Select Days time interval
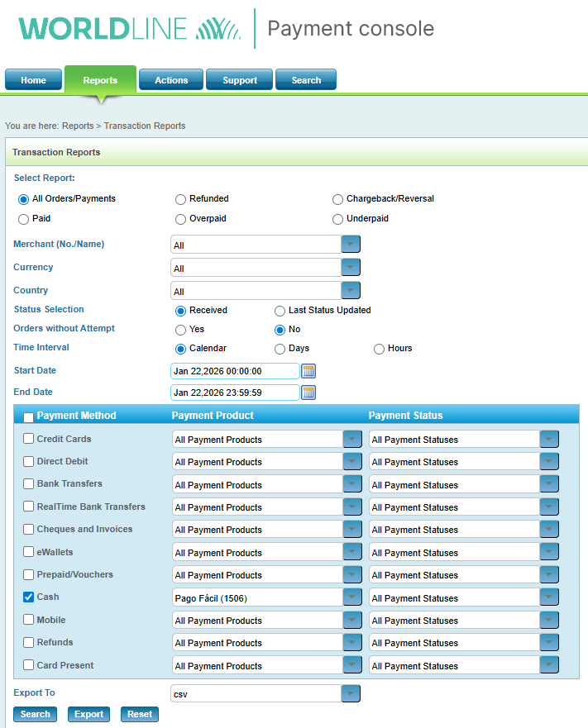Screen dimensions: 588x728 280,349
